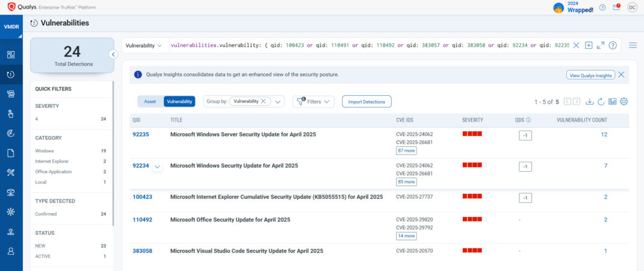This screenshot has height=271, width=644.
Task: Open VMDR module picker dropdown
Action: point(11,27)
